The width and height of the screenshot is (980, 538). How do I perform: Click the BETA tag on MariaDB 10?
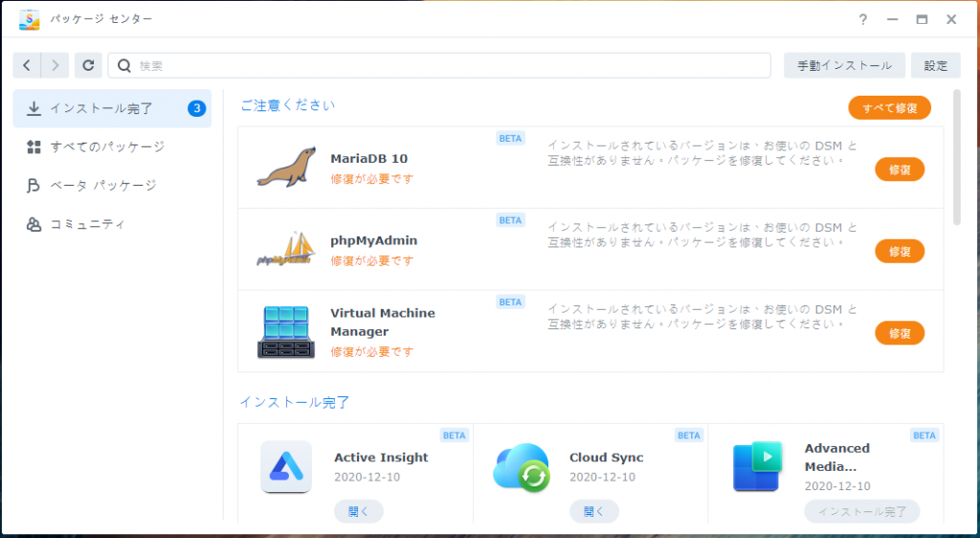click(511, 138)
